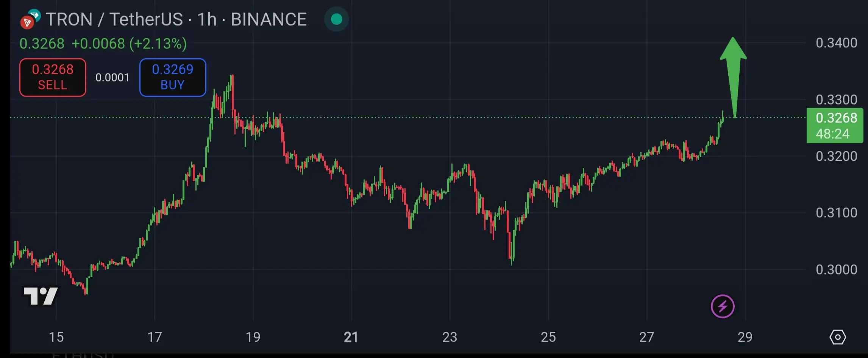This screenshot has width=868, height=358.
Task: Open the TRON / TetherUS symbol title
Action: pos(176,19)
